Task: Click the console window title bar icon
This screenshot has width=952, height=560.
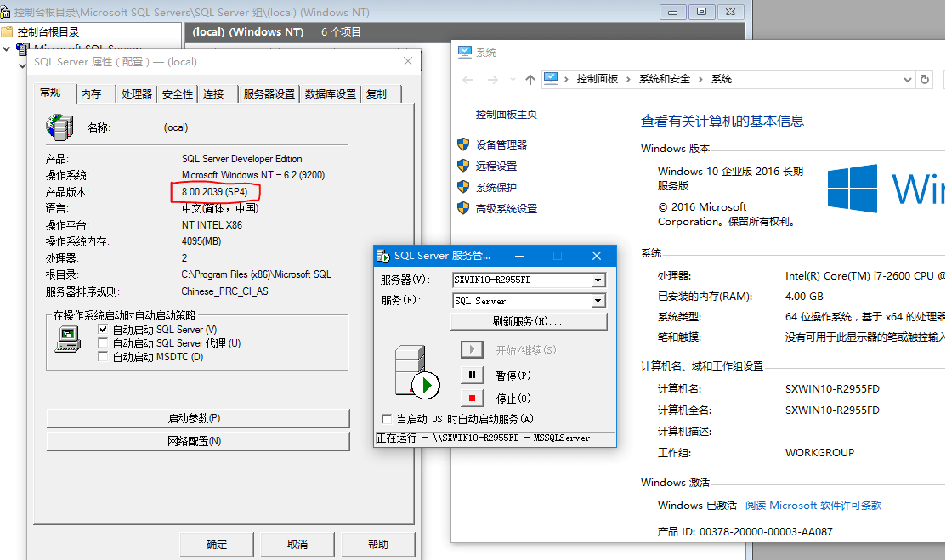Action: point(5,12)
